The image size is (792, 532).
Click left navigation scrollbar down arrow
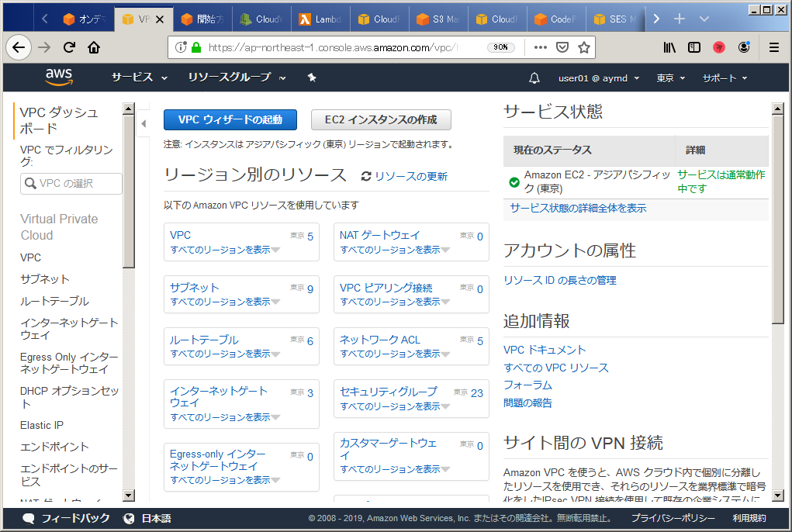[x=129, y=495]
